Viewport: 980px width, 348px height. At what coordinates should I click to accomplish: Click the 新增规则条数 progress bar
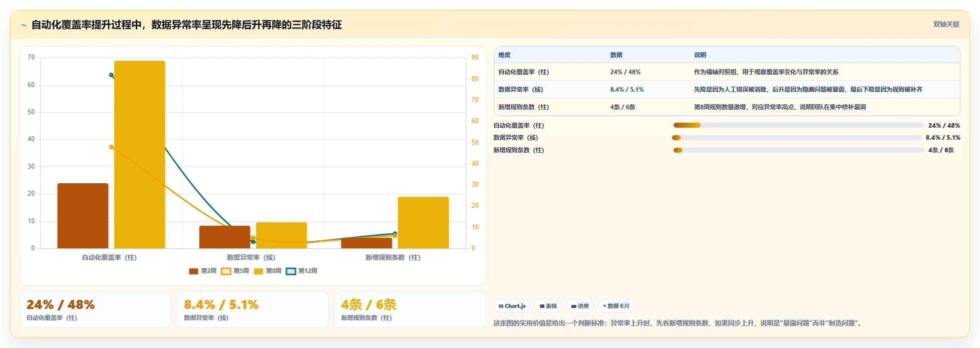tap(799, 150)
